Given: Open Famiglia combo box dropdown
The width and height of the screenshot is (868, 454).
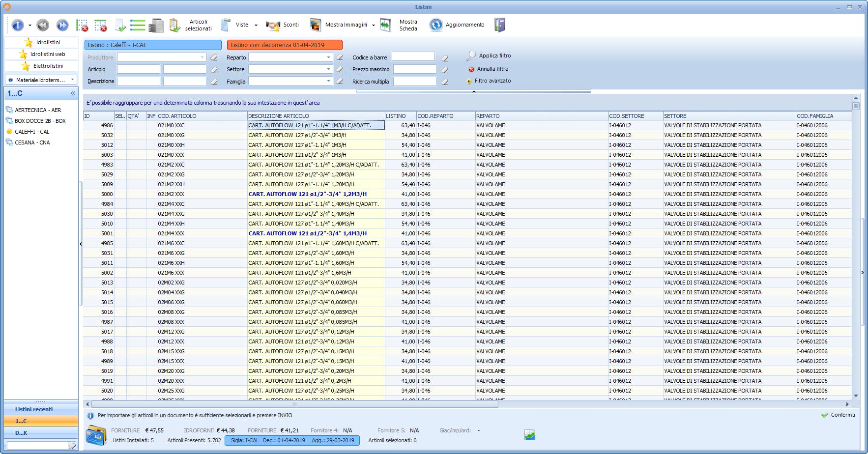Looking at the screenshot, I should coord(329,81).
